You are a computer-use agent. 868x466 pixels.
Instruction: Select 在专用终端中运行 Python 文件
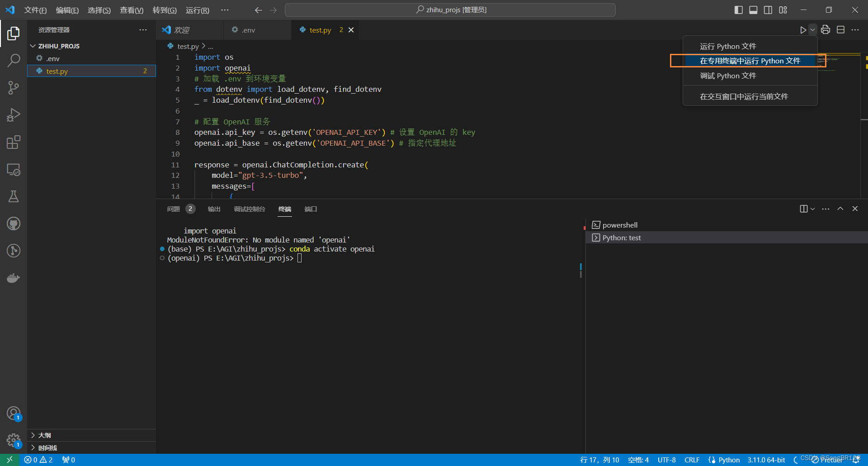[x=750, y=61]
